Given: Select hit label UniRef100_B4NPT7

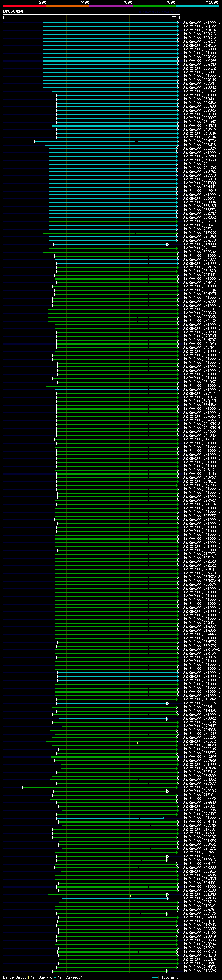Looking at the screenshot, I should [x=199, y=283].
